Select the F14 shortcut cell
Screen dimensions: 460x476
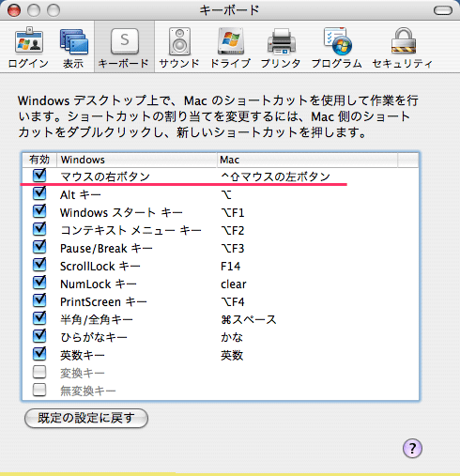(231, 267)
